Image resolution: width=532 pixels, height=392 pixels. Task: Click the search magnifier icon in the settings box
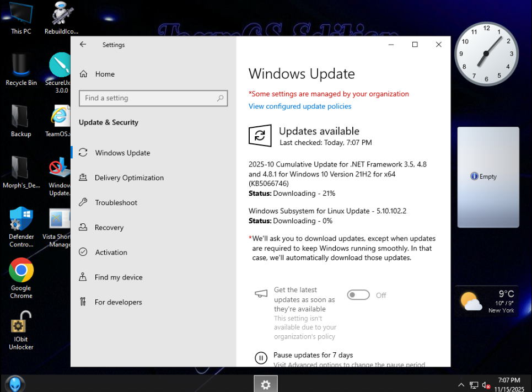[x=220, y=98]
